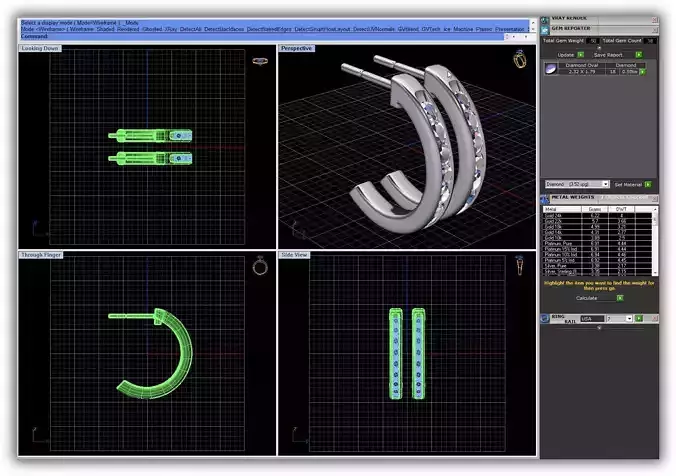The image size is (676, 476).
Task: Select the Silver, Pure row
Action: click(x=598, y=266)
